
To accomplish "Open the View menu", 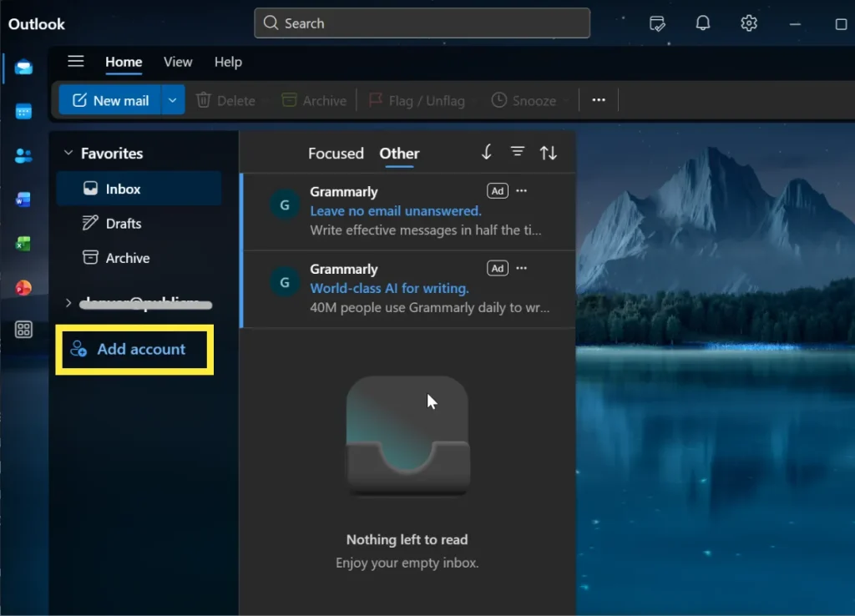I will [x=178, y=62].
